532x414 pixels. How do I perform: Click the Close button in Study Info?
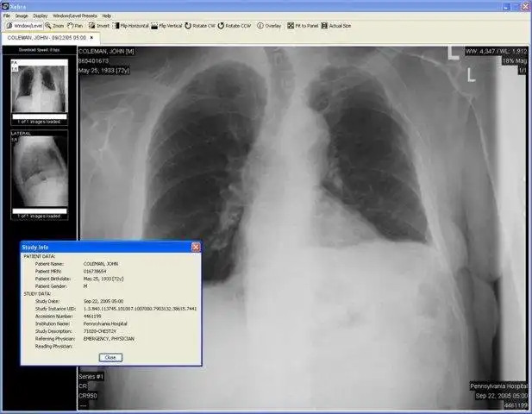click(x=110, y=358)
